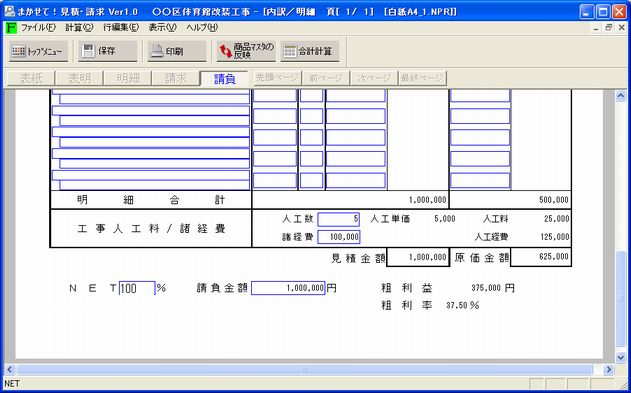
Task: Click the 明細合計 row label
Action: 151,200
